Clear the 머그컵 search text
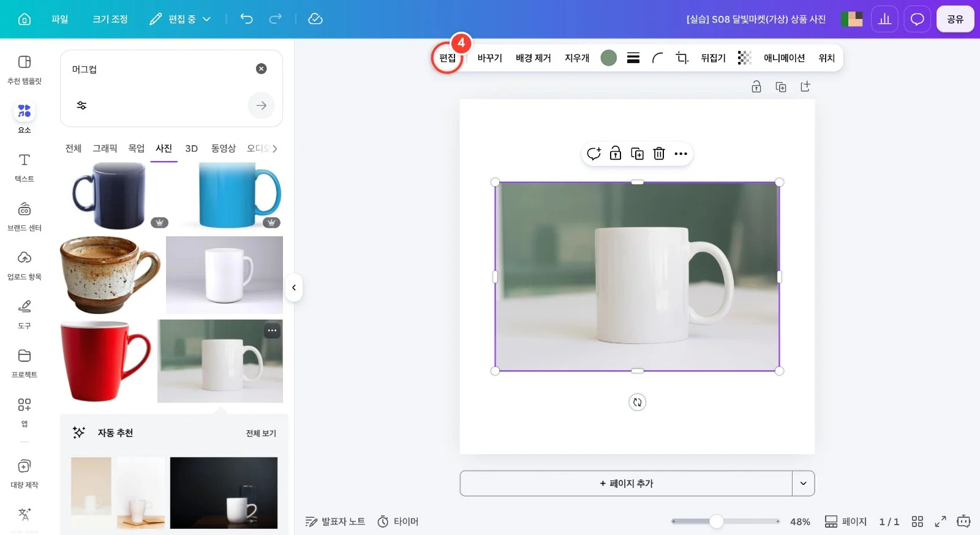980x535 pixels. [x=261, y=69]
